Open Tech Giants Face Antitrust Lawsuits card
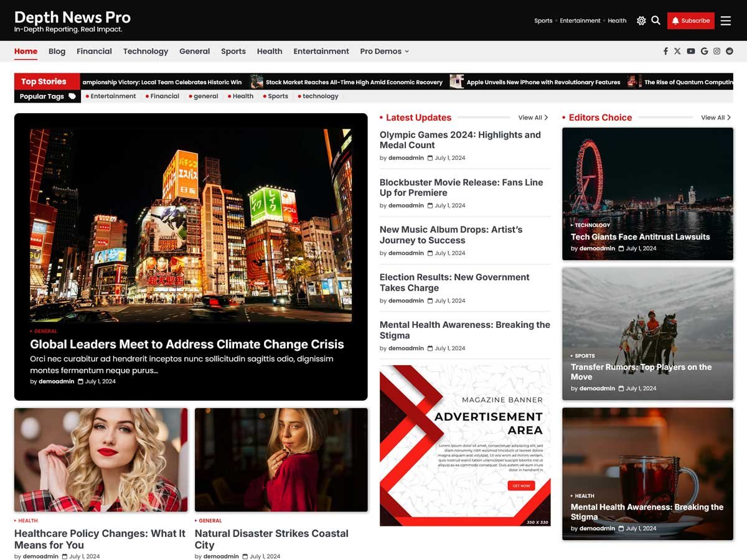This screenshot has width=747, height=560. click(x=640, y=237)
